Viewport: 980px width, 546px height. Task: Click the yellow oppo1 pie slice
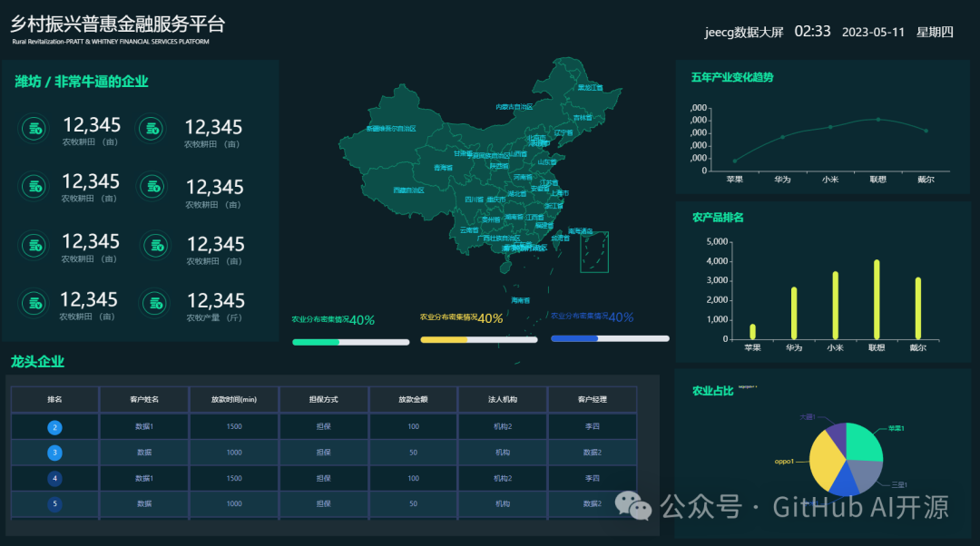[826, 458]
